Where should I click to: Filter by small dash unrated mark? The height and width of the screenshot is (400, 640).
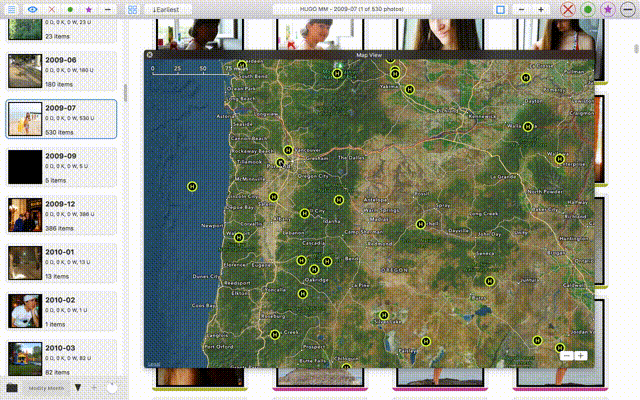(x=107, y=9)
